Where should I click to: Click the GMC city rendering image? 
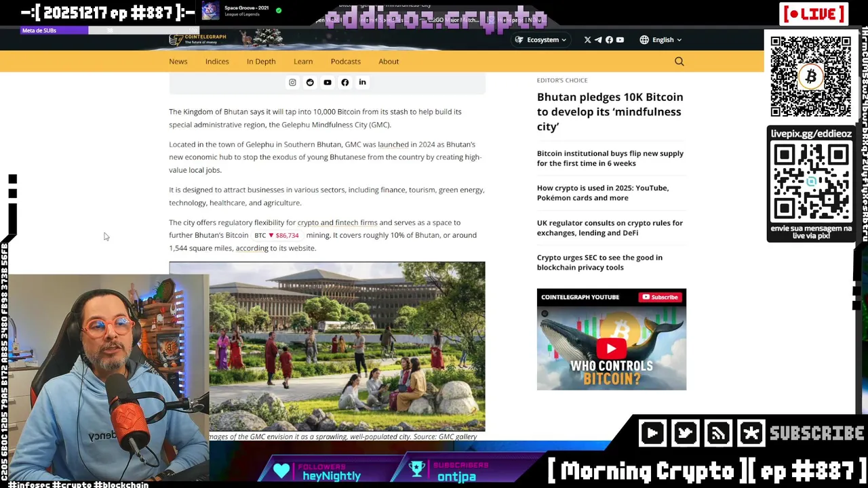pos(347,346)
